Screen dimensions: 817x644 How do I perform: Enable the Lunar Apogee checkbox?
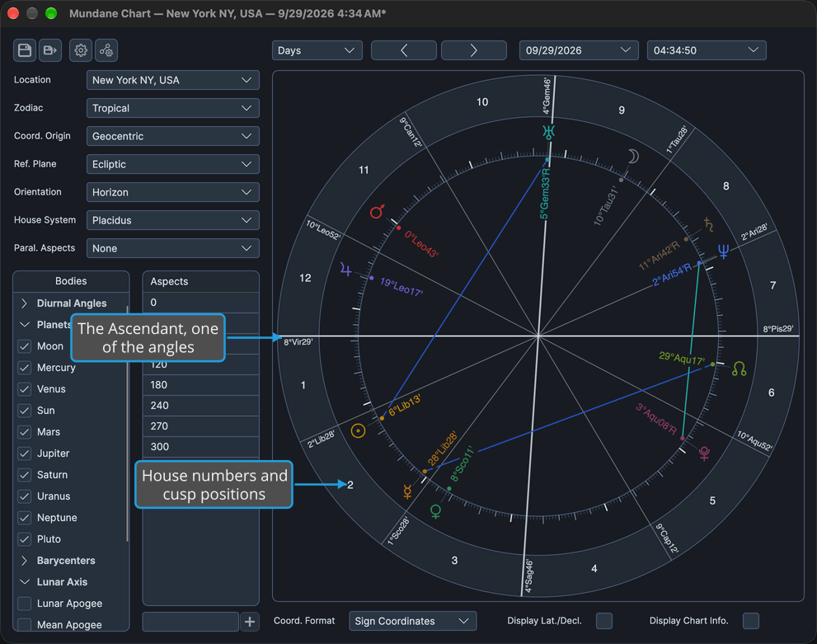pos(25,604)
